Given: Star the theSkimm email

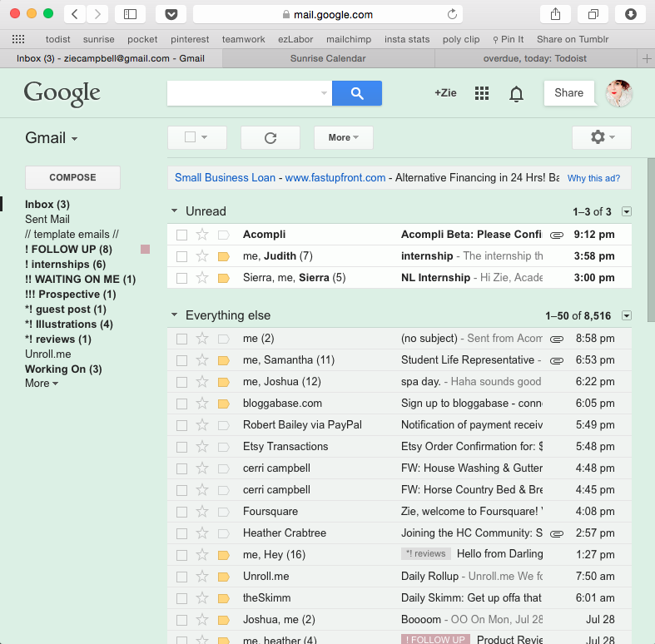Looking at the screenshot, I should point(202,597).
